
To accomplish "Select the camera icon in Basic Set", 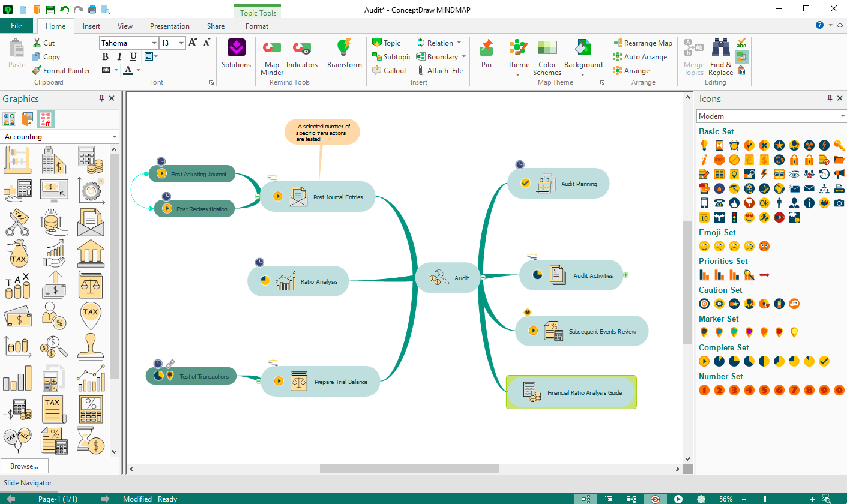I will (x=839, y=203).
